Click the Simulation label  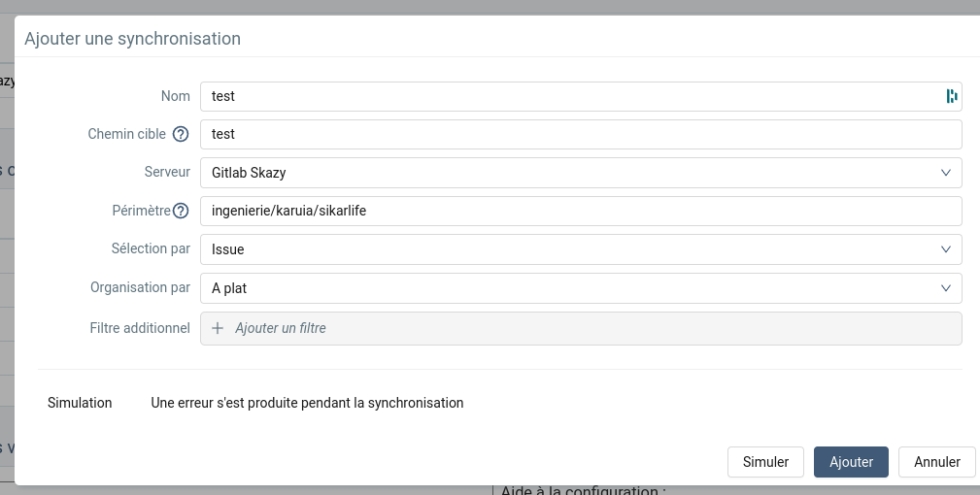[x=80, y=403]
